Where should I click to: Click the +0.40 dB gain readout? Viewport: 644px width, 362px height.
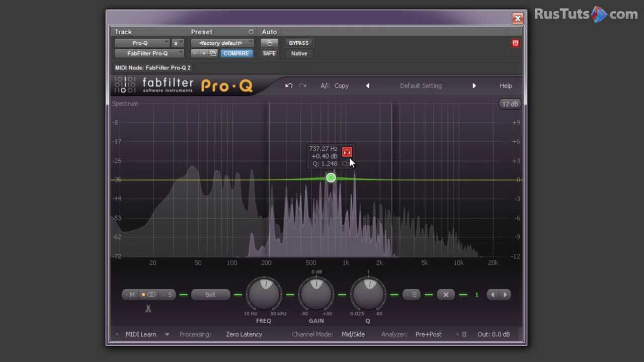pyautogui.click(x=324, y=156)
